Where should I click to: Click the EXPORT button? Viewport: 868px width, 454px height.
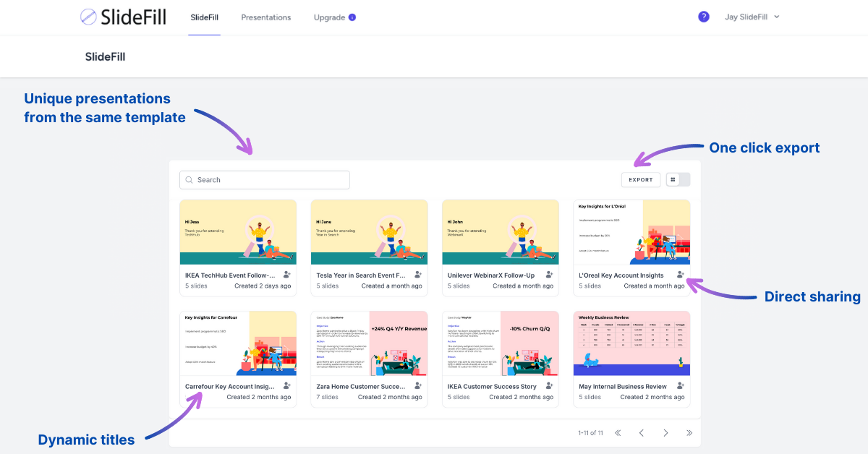coord(640,180)
